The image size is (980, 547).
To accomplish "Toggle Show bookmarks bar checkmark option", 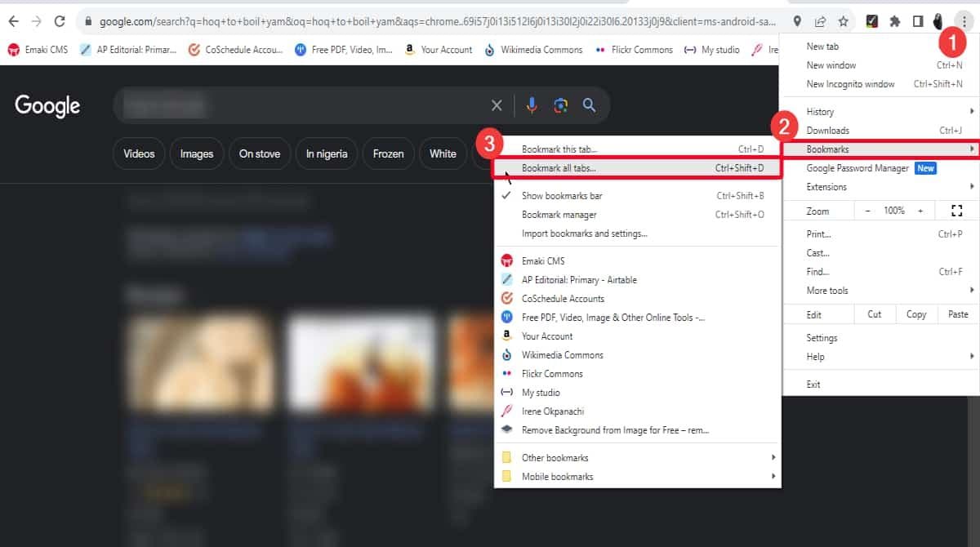I will click(x=561, y=196).
